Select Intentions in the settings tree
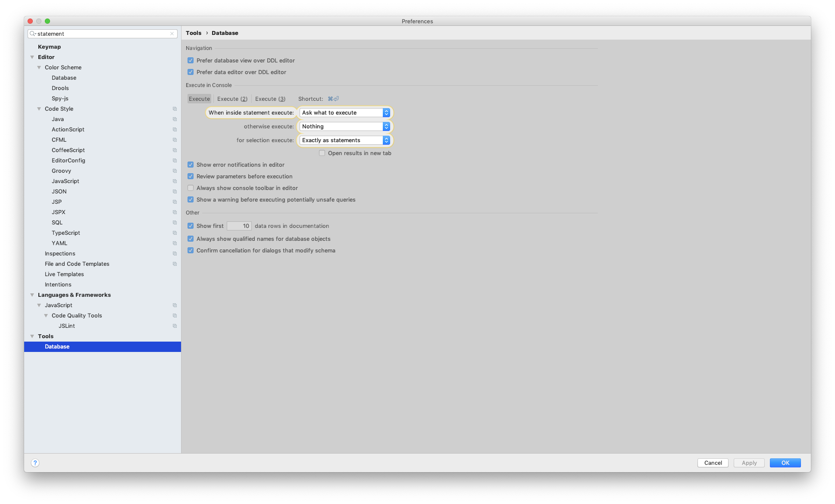 coord(58,284)
